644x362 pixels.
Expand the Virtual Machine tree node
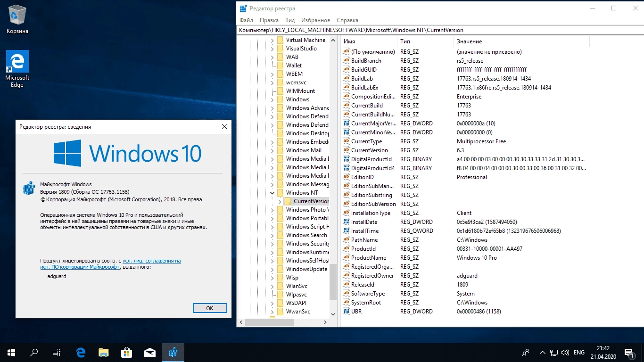tap(272, 40)
